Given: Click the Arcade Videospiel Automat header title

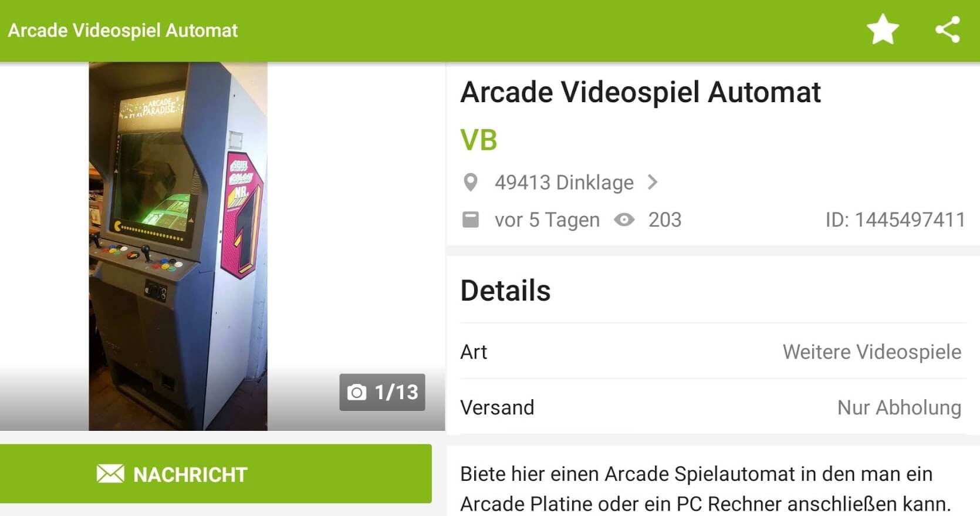Looking at the screenshot, I should coord(123,31).
